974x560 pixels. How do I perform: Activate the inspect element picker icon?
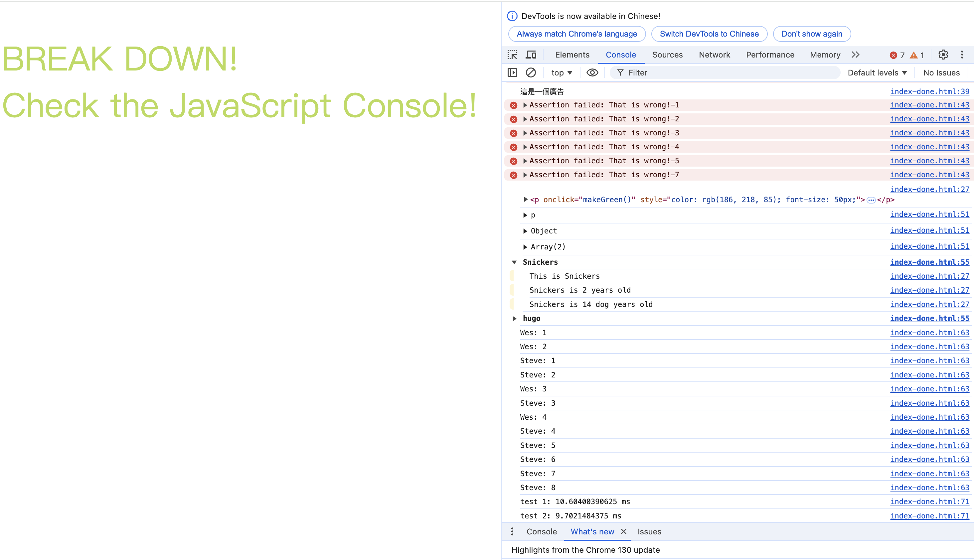coord(512,55)
